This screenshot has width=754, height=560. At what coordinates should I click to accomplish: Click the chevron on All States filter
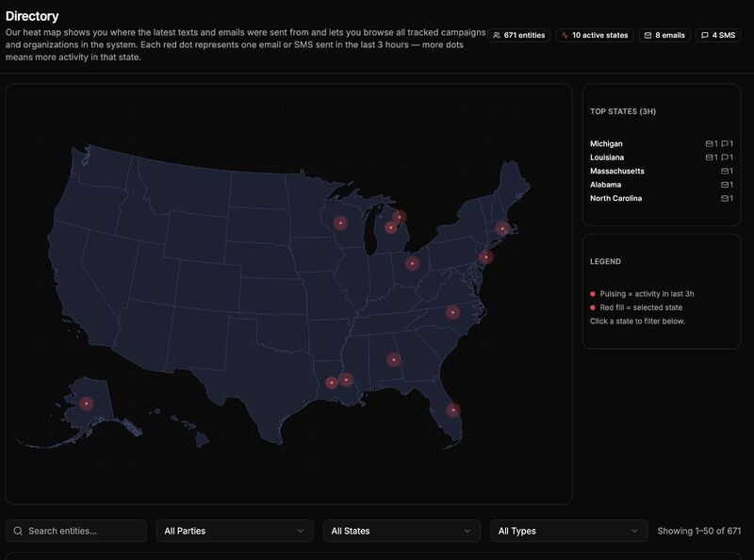click(x=467, y=531)
